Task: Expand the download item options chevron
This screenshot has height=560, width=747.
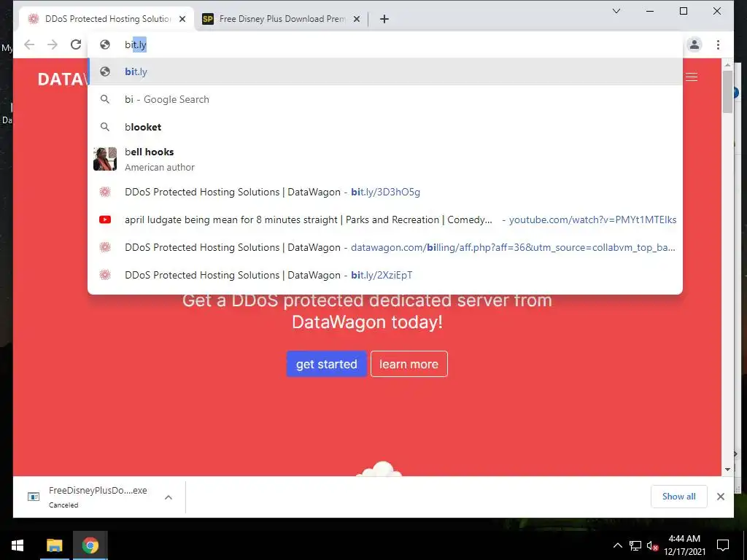Action: [169, 497]
